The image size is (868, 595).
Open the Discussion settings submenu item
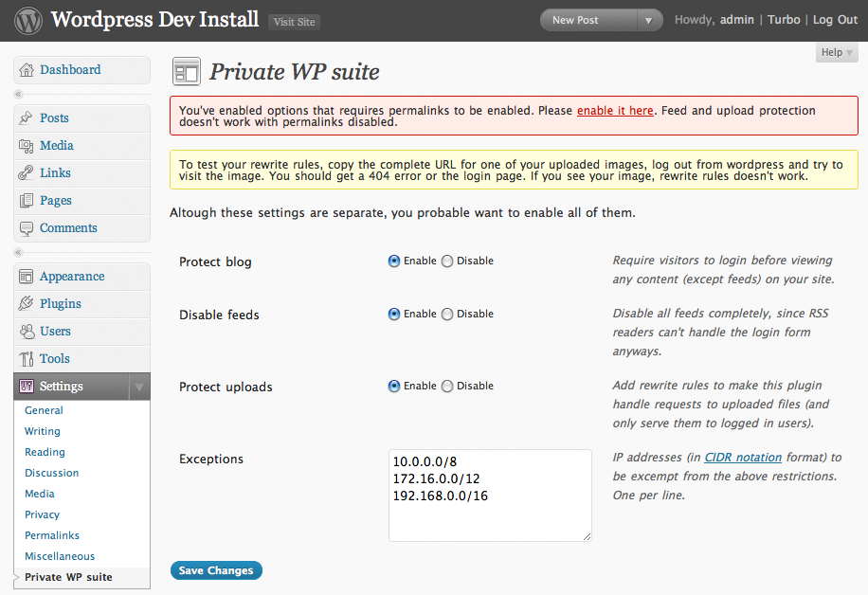(51, 473)
